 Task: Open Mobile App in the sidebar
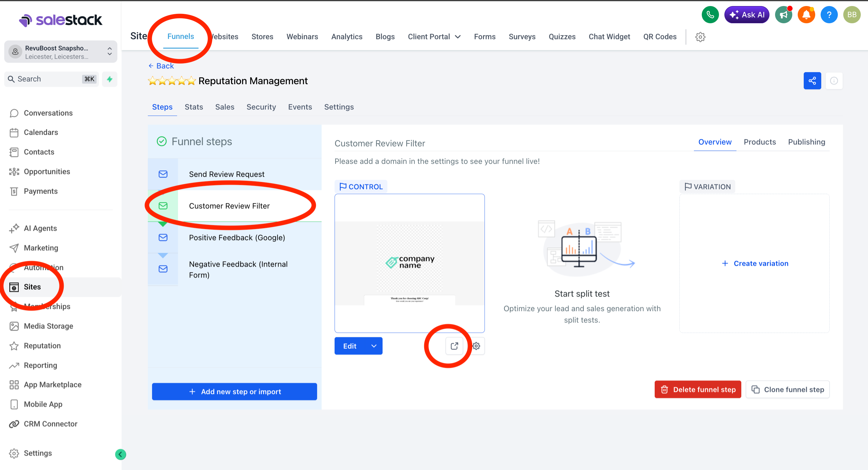coord(43,404)
